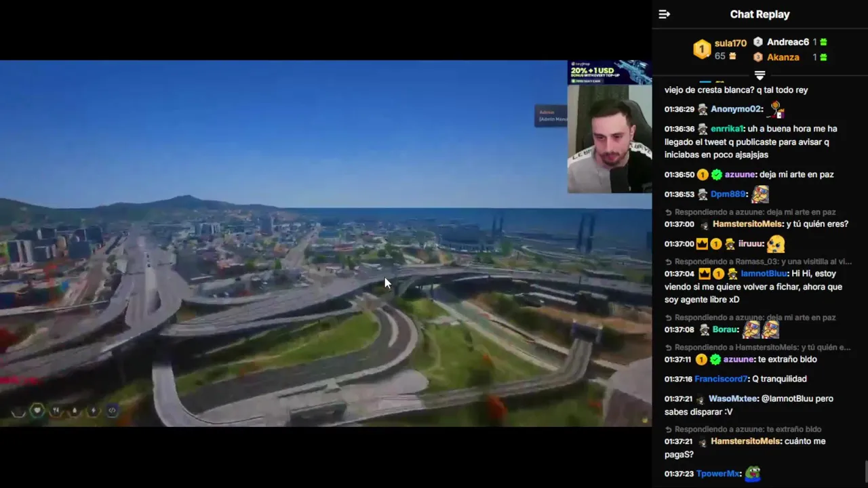
Task: Open Andreac6 in the leaderboard
Action: point(787,42)
